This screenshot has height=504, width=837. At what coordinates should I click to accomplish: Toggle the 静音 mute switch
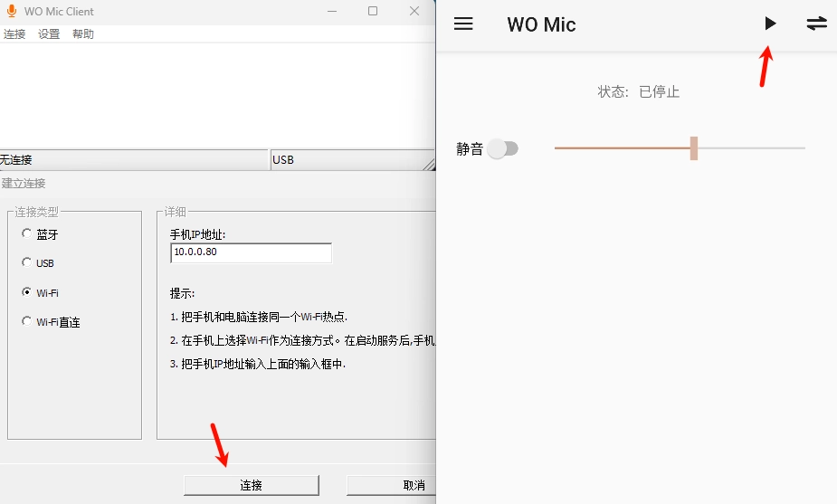click(503, 148)
